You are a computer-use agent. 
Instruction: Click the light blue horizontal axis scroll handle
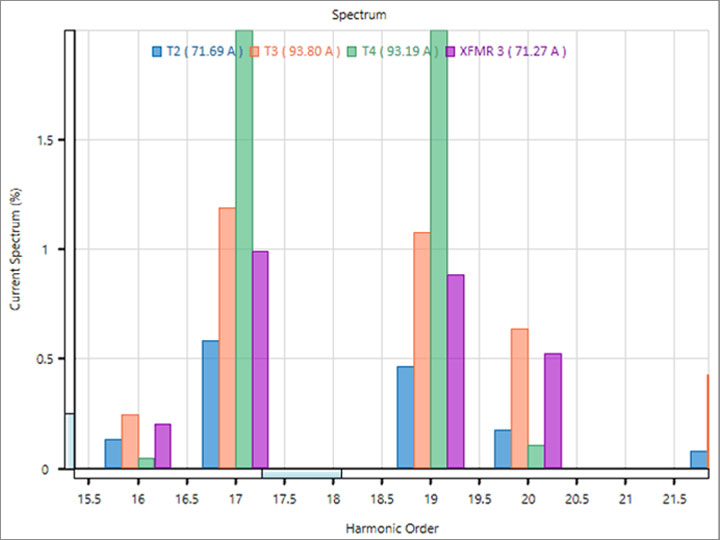[x=302, y=473]
